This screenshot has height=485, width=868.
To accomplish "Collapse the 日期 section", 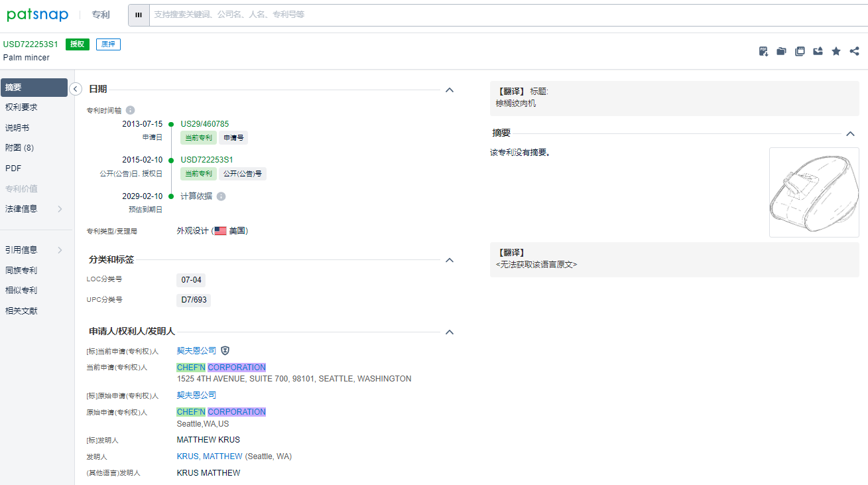I will coord(450,90).
